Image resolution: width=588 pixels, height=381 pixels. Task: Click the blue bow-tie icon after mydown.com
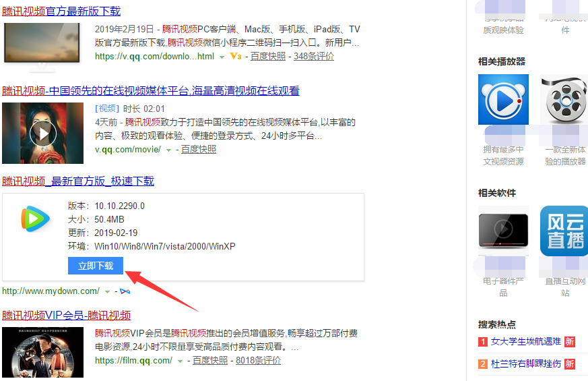(125, 291)
